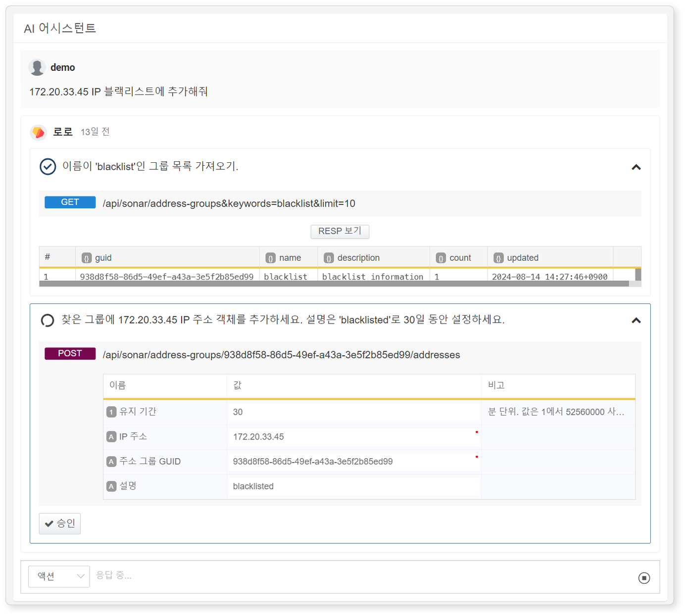
Task: Click the 이름 column header in parameters
Action: point(165,385)
